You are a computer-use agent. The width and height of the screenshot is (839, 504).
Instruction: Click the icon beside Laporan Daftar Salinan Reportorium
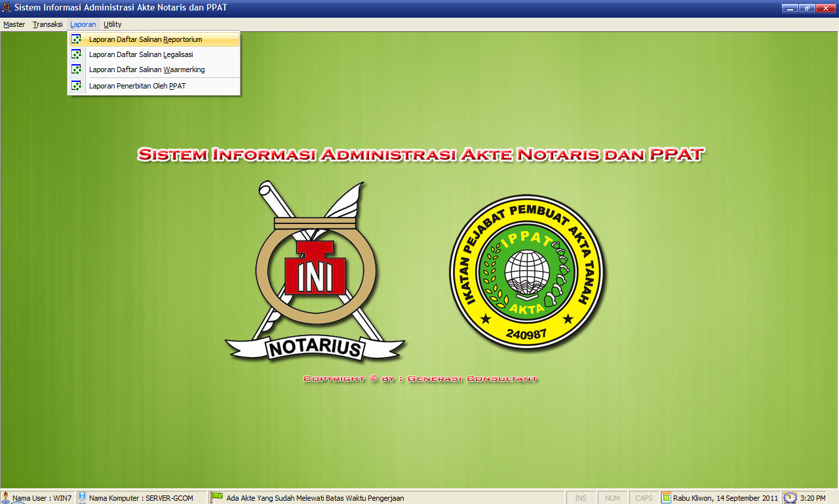tap(77, 39)
